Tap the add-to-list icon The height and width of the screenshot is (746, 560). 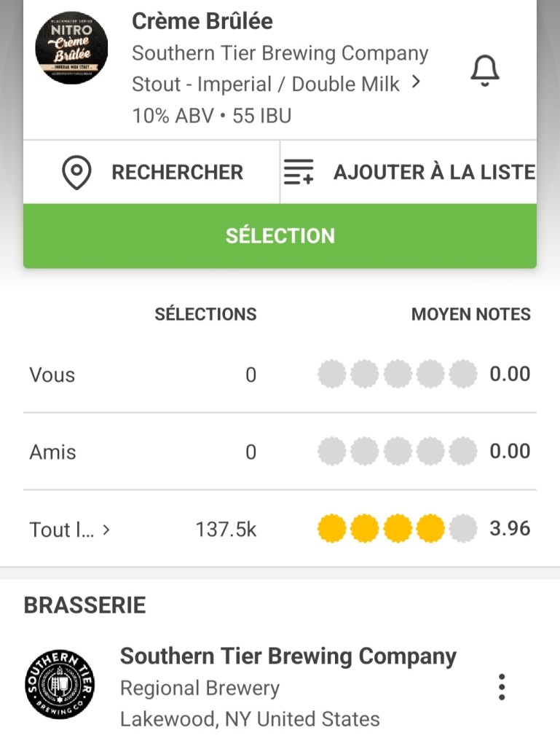(x=299, y=173)
